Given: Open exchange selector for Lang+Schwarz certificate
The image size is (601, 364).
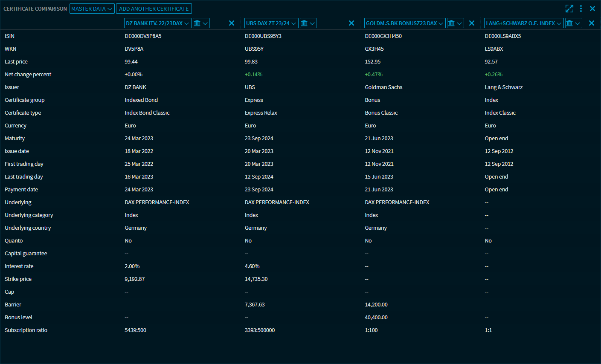Looking at the screenshot, I should (574, 23).
